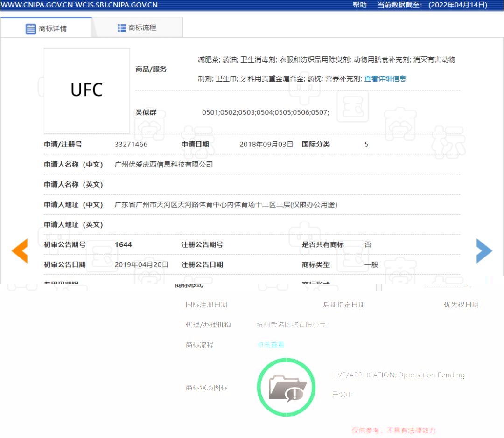Click the data cutoff date 2022年04月14日
The height and width of the screenshot is (438, 504).
[458, 5]
